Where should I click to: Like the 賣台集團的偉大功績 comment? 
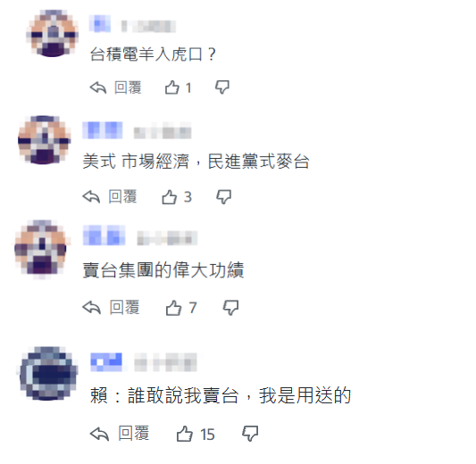coord(173,308)
